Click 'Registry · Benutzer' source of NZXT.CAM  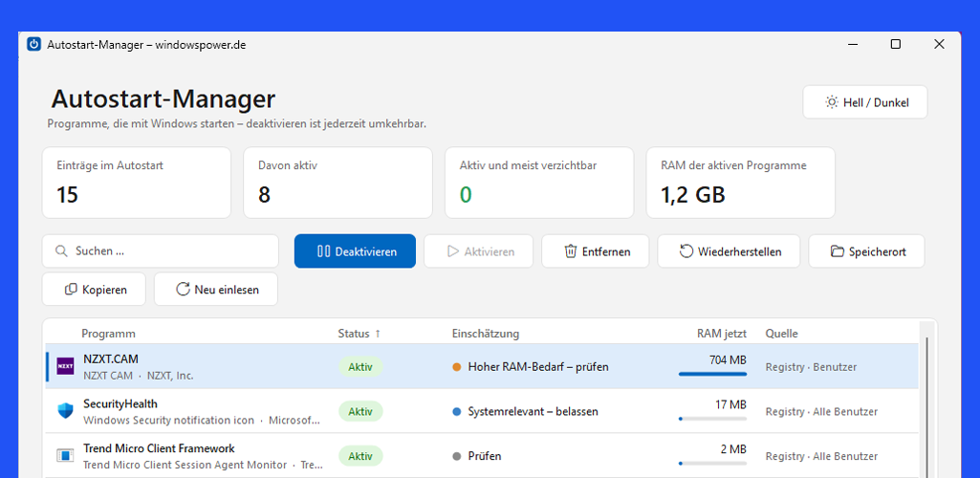click(x=811, y=367)
